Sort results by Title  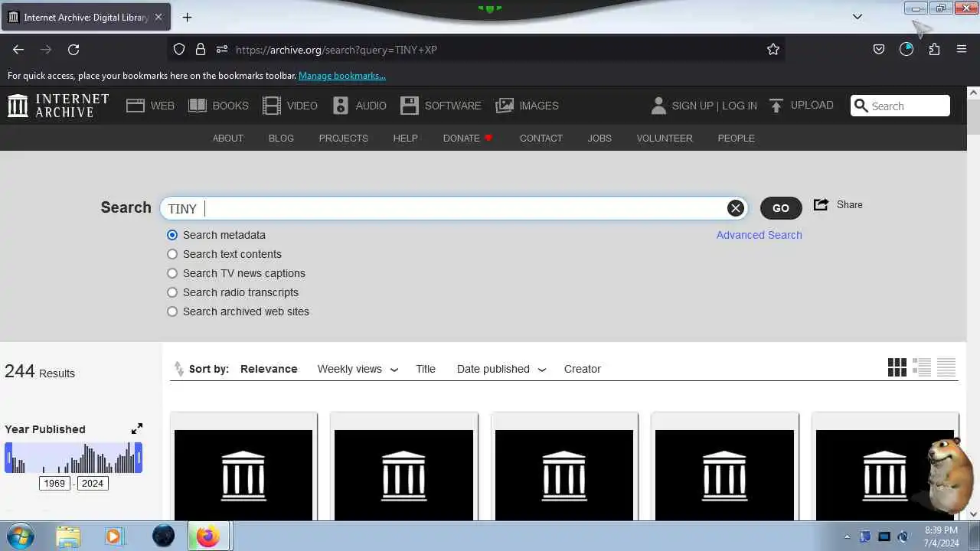426,369
